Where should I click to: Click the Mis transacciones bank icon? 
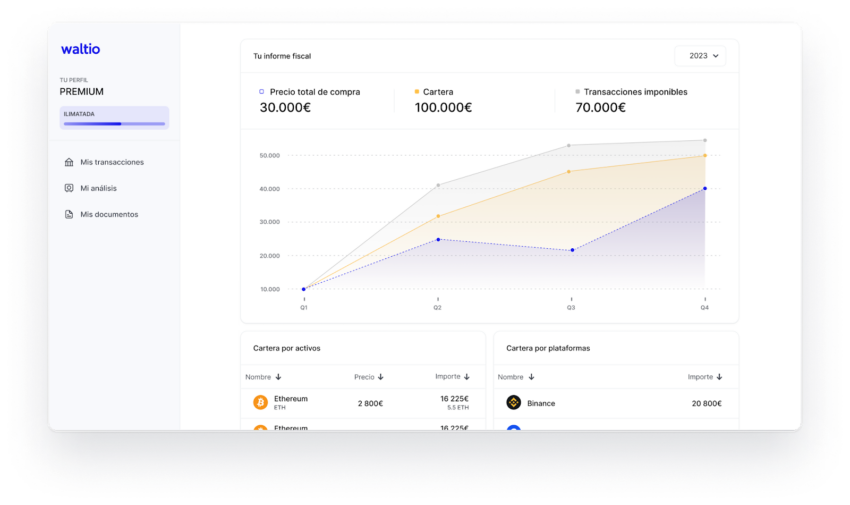tap(68, 162)
